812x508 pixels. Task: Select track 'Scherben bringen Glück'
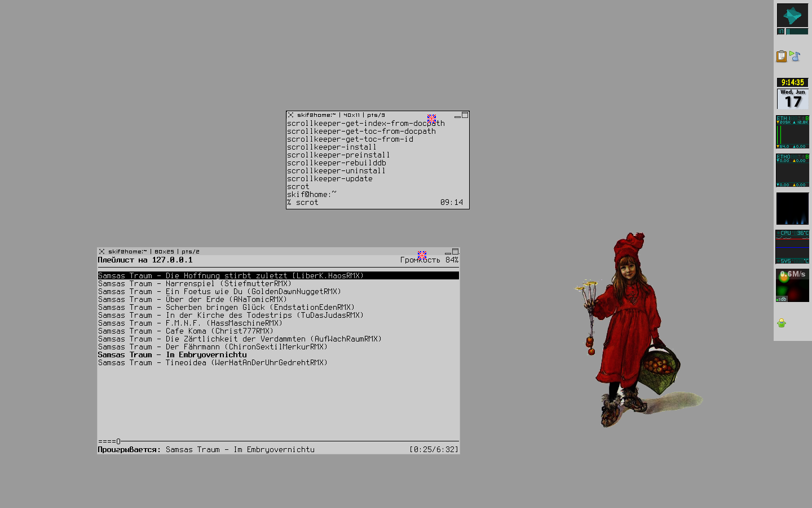tap(227, 307)
